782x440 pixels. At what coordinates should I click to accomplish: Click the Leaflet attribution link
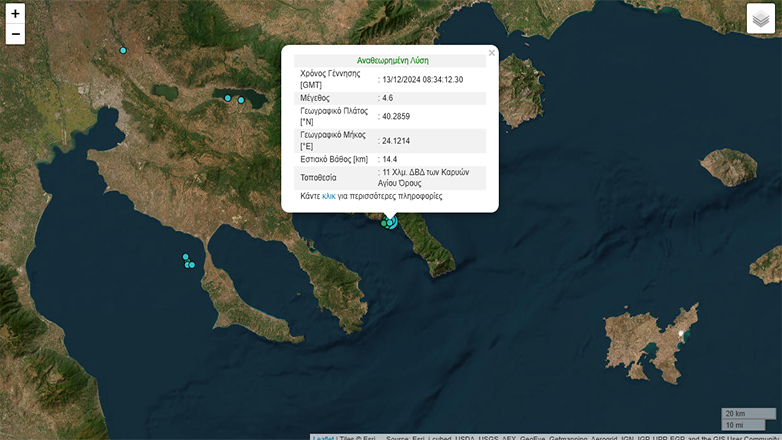(x=323, y=437)
